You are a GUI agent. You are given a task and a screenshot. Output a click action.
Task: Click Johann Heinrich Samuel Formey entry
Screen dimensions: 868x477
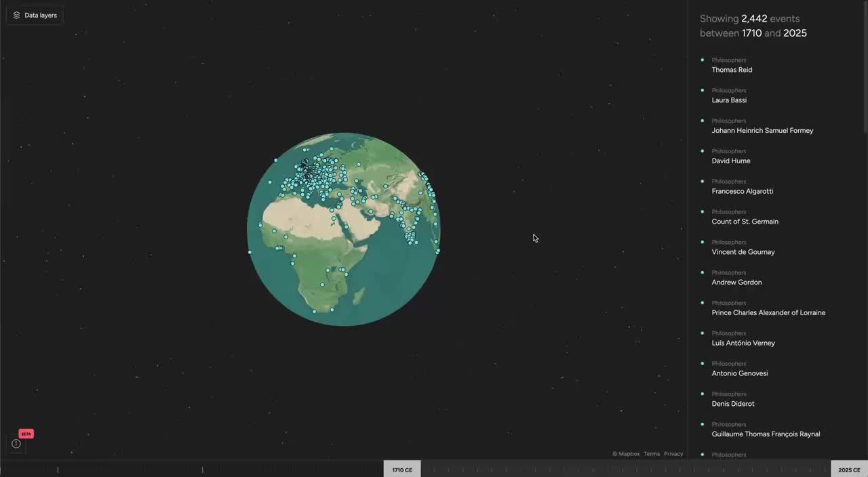pyautogui.click(x=762, y=131)
